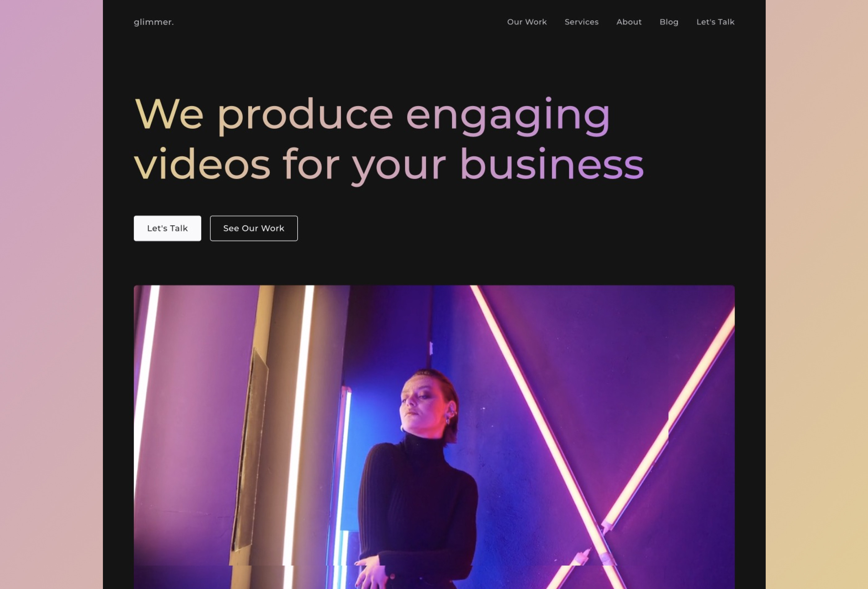Click the pink gradient background on the left

(x=51, y=294)
